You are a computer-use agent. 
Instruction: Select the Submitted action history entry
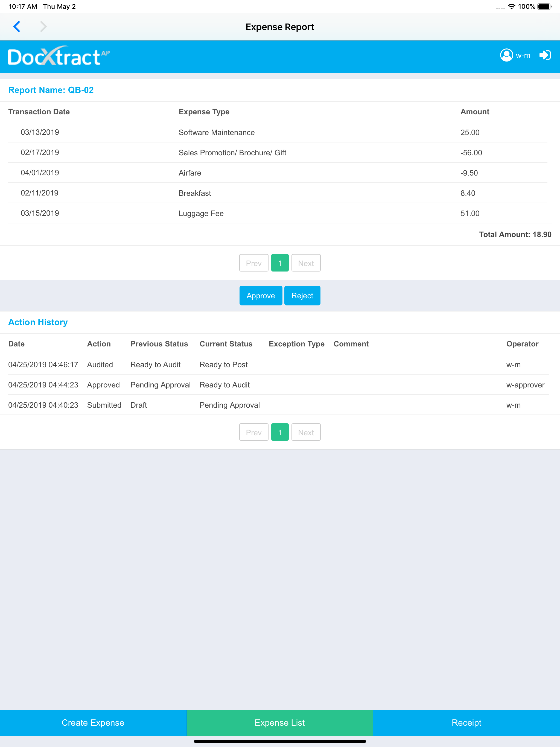pos(278,405)
